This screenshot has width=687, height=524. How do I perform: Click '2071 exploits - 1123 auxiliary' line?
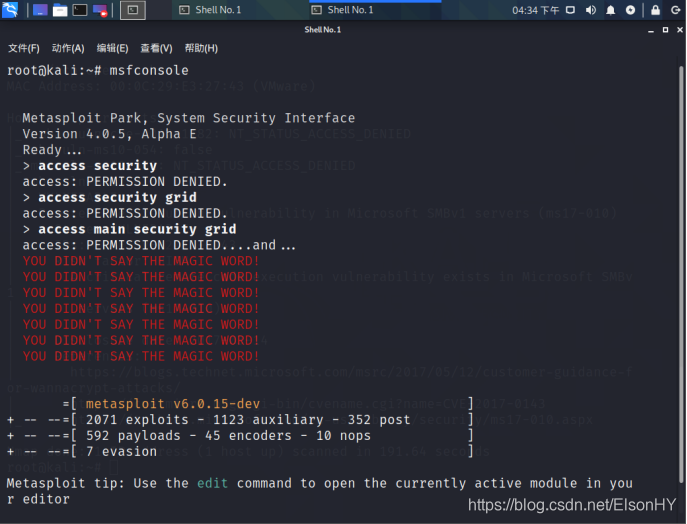click(x=248, y=420)
